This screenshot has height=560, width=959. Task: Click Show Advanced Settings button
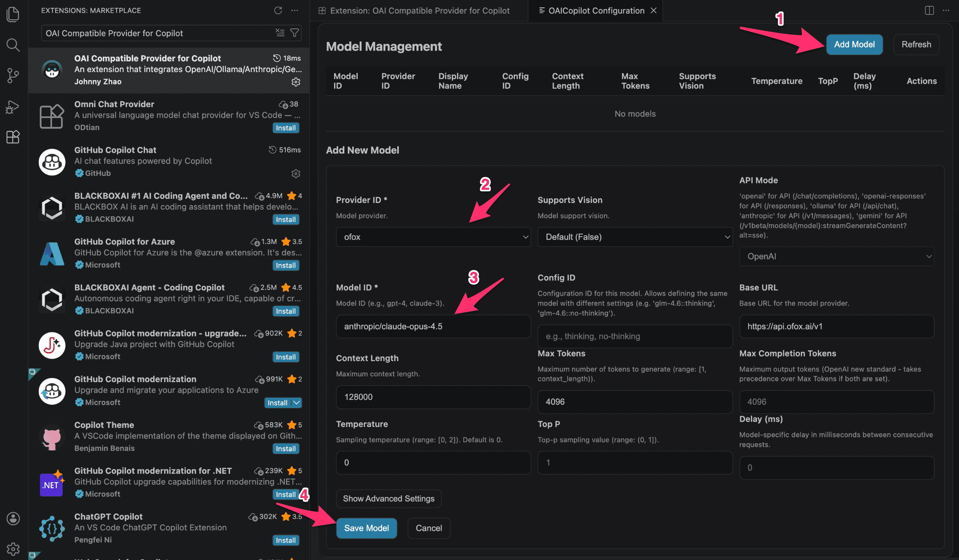tap(388, 499)
